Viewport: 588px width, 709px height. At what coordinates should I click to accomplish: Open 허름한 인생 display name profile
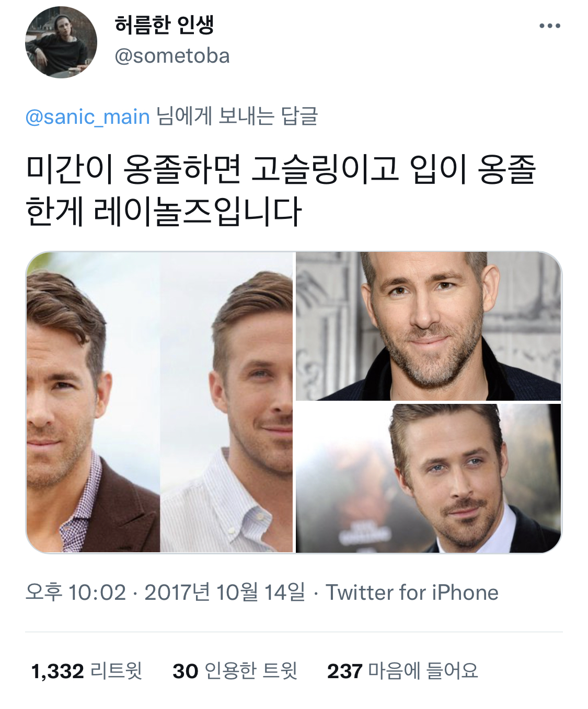[164, 25]
